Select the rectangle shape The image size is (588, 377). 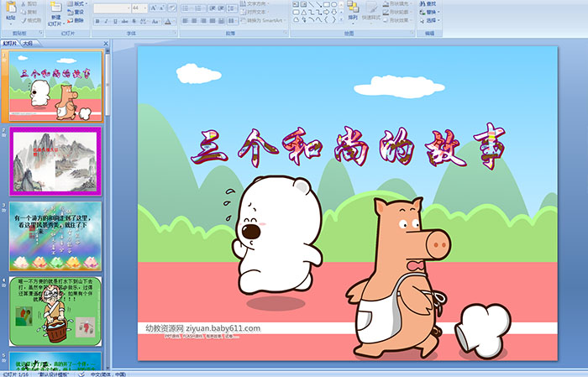(x=327, y=4)
